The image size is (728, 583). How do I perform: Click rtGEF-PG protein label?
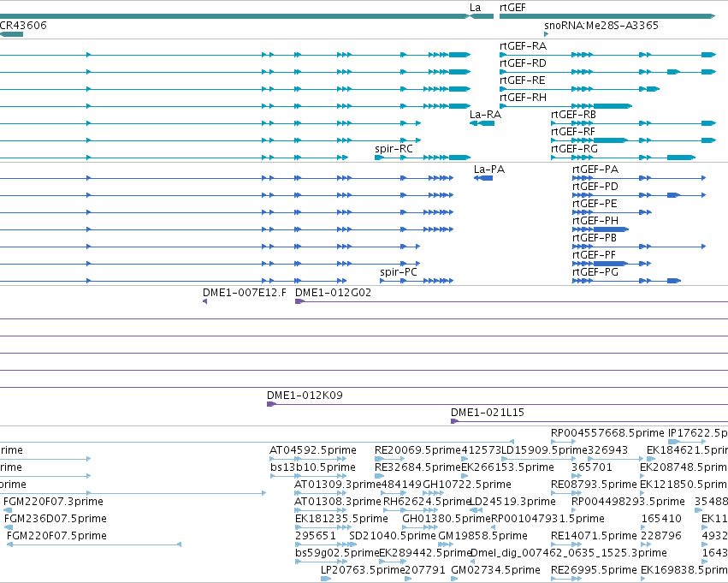(x=595, y=273)
